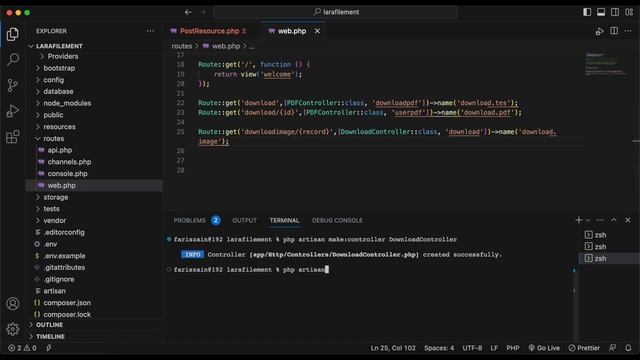Toggle the bottom panel layout icon
This screenshot has height=360, width=640.
click(601, 12)
